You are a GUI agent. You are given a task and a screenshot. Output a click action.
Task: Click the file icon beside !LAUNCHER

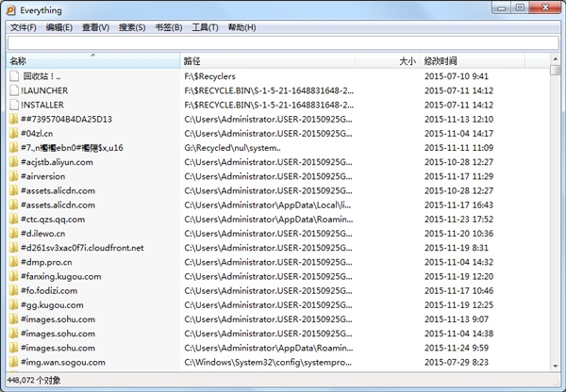coord(12,90)
